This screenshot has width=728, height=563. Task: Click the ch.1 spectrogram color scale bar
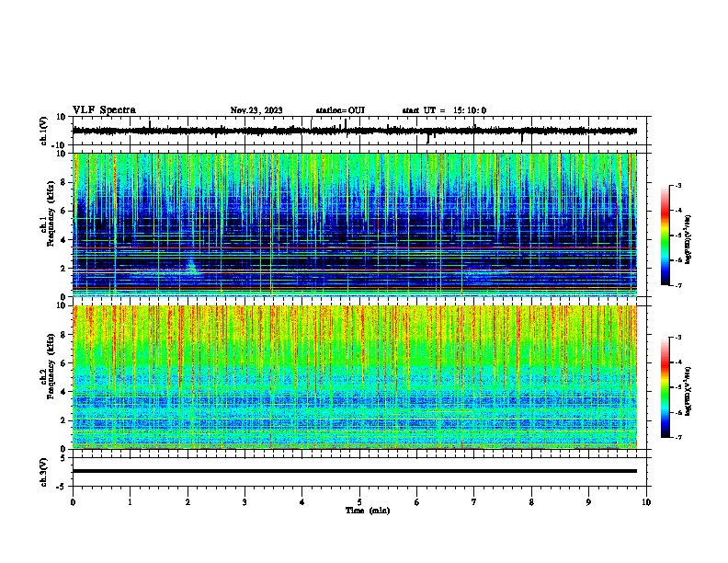point(665,236)
